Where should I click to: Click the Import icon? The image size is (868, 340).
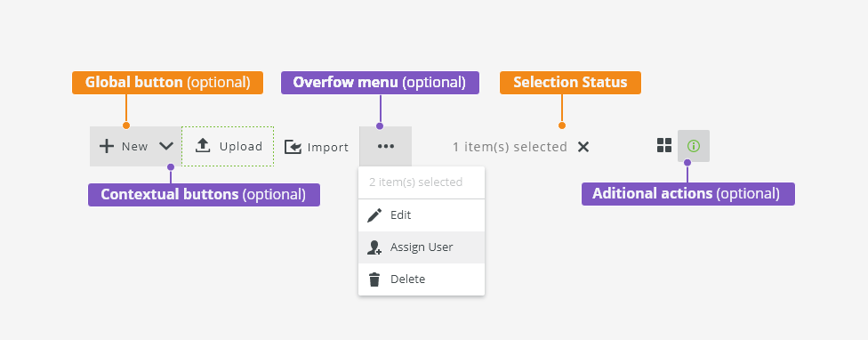click(x=293, y=147)
